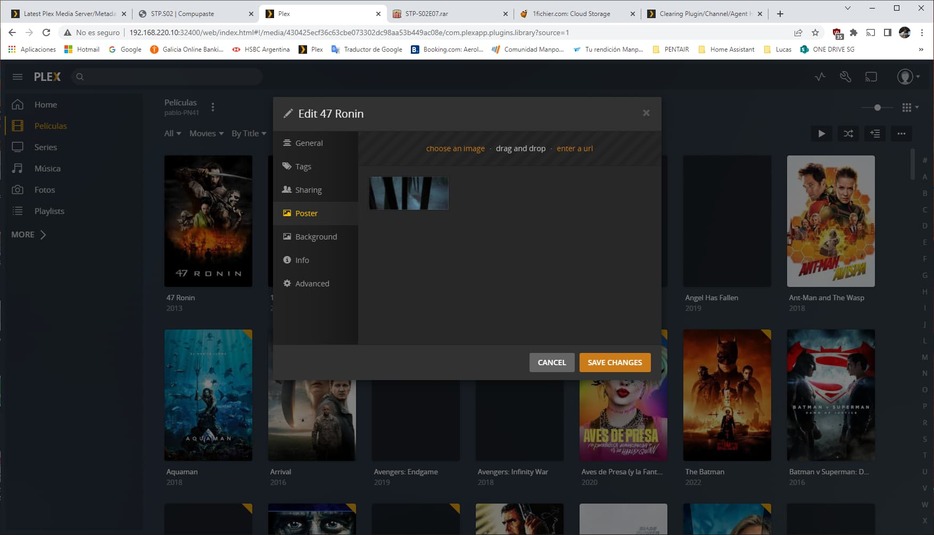
Task: Click the CANCEL button
Action: [x=552, y=362]
